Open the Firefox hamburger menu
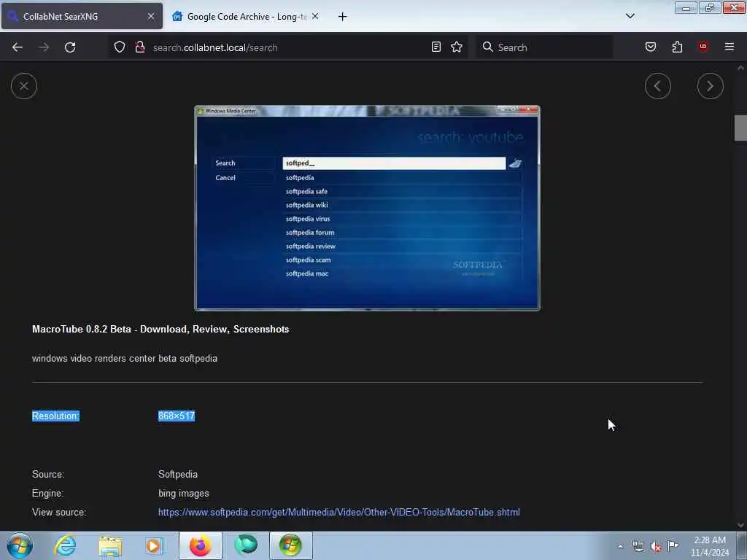The height and width of the screenshot is (560, 747). [729, 47]
